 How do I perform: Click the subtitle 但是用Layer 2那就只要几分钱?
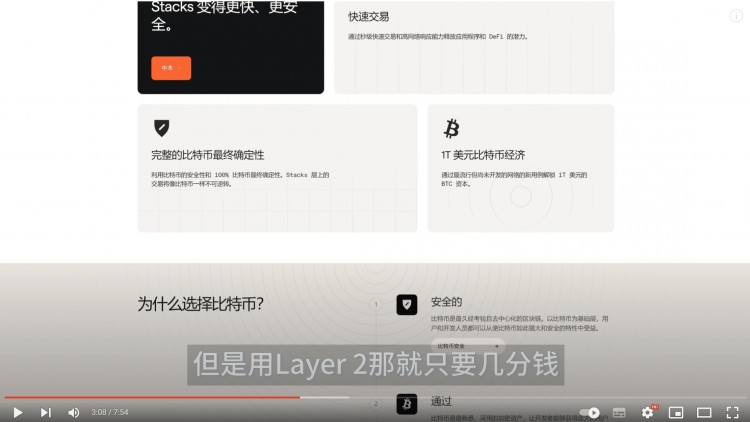pyautogui.click(x=375, y=365)
